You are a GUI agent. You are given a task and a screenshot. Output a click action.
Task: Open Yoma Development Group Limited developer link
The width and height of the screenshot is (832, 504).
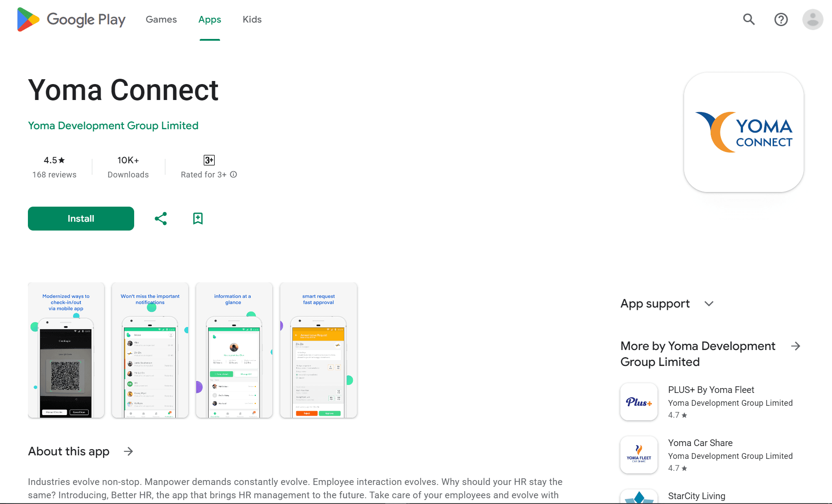(113, 126)
